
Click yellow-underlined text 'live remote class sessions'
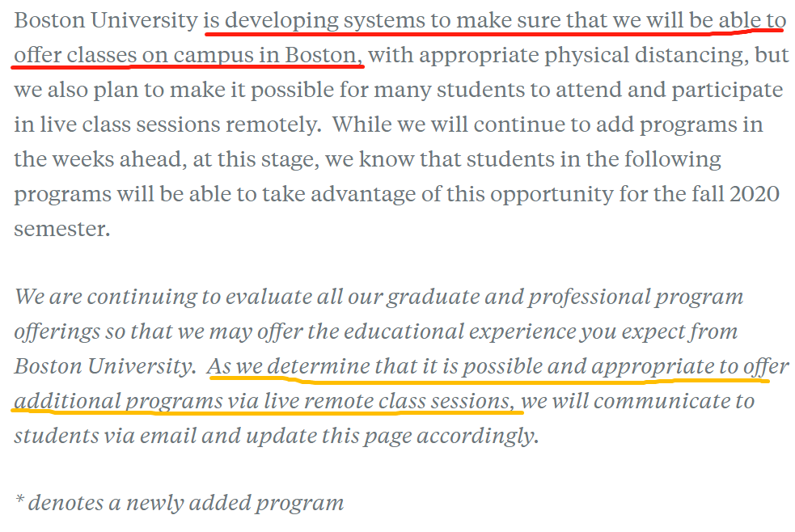pyautogui.click(x=388, y=401)
